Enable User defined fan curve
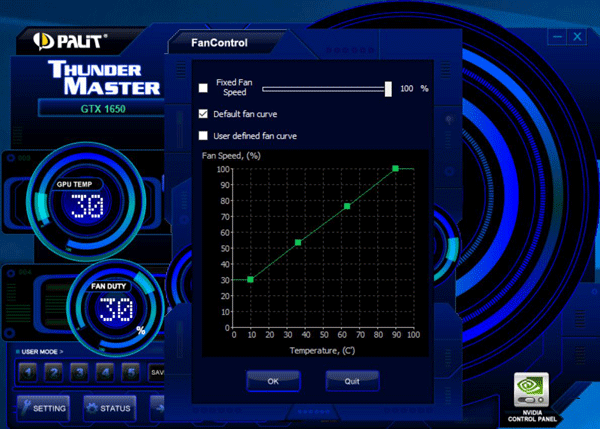 (203, 135)
